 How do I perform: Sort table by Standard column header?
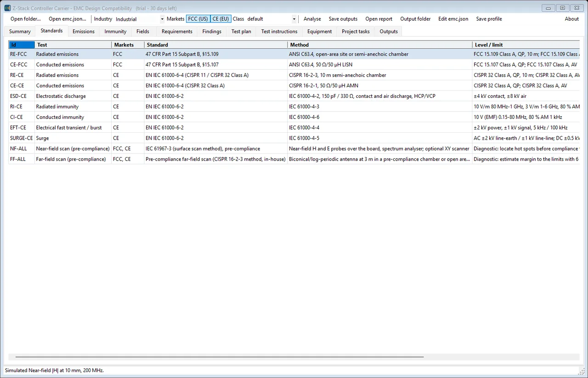[x=216, y=45]
